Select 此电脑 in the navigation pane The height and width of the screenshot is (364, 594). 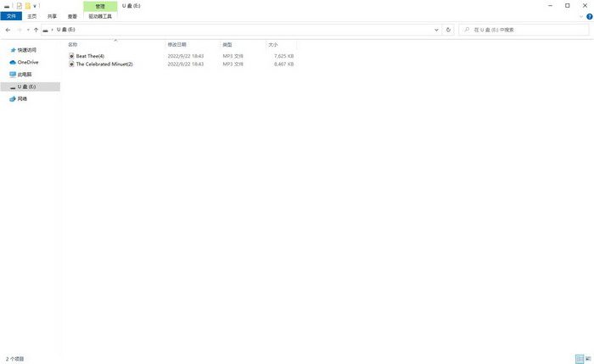[x=25, y=75]
